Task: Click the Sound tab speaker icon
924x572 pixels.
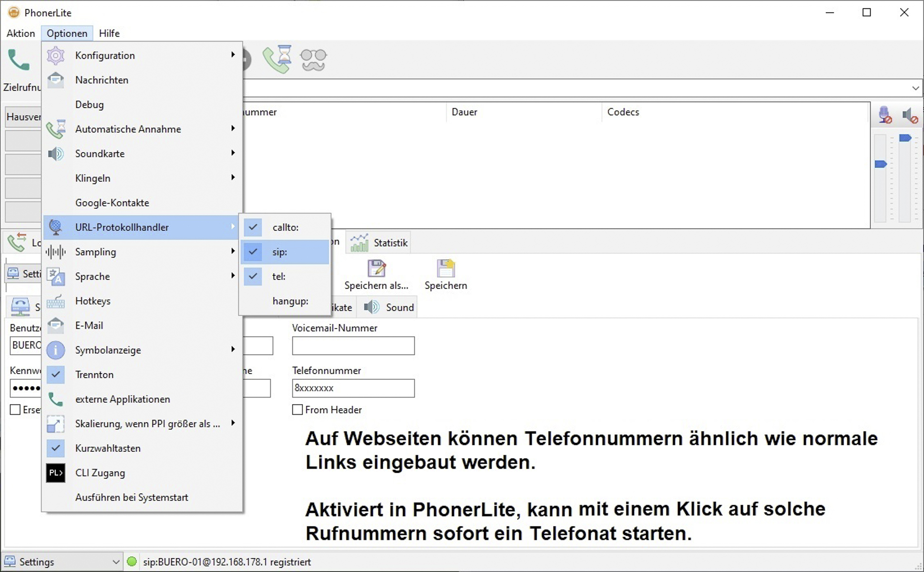Action: coord(371,307)
